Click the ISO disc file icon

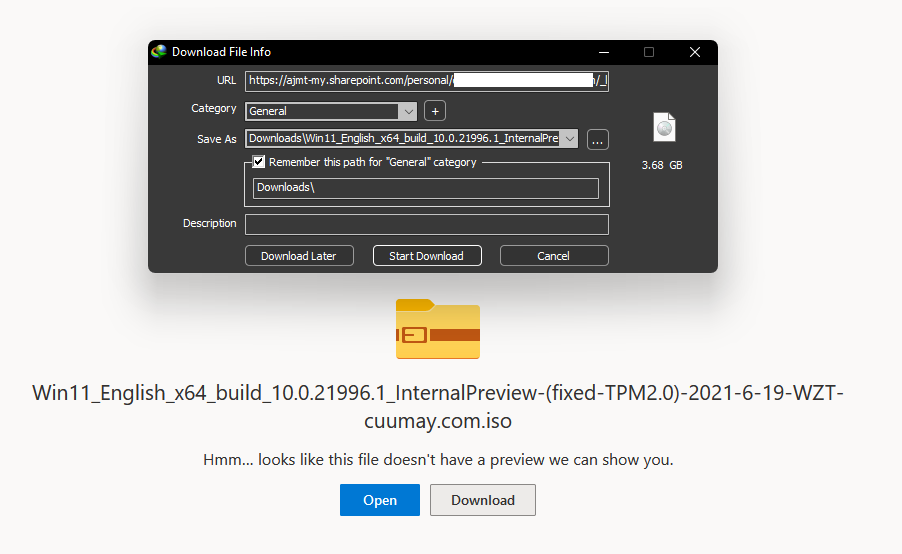664,127
